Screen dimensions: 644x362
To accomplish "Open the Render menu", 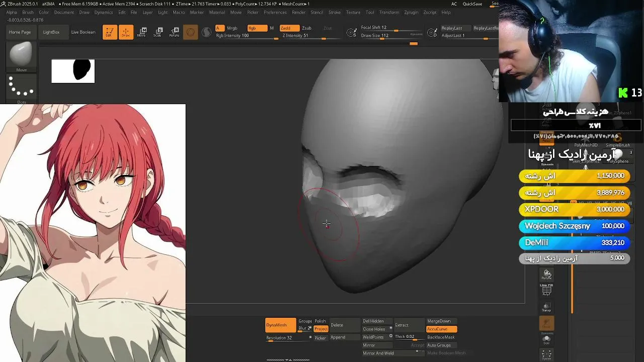I will [299, 12].
